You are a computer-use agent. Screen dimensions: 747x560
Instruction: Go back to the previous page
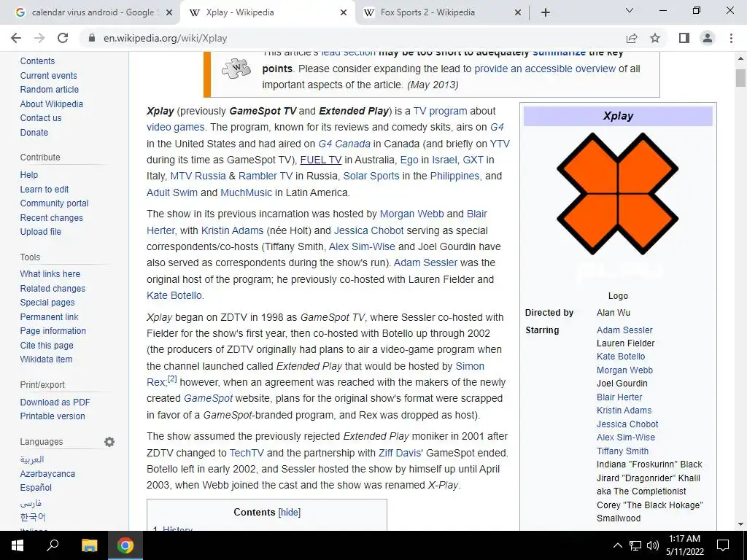click(16, 38)
